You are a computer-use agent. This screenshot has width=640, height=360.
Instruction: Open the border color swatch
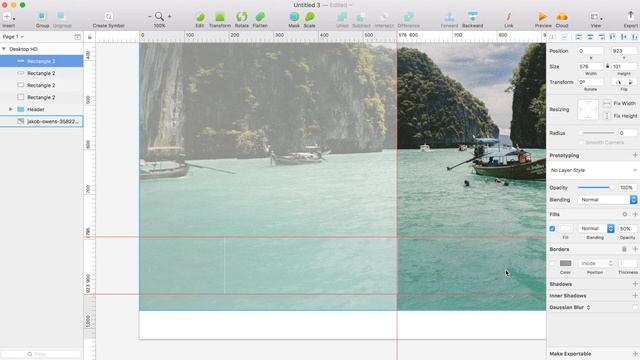(x=566, y=263)
